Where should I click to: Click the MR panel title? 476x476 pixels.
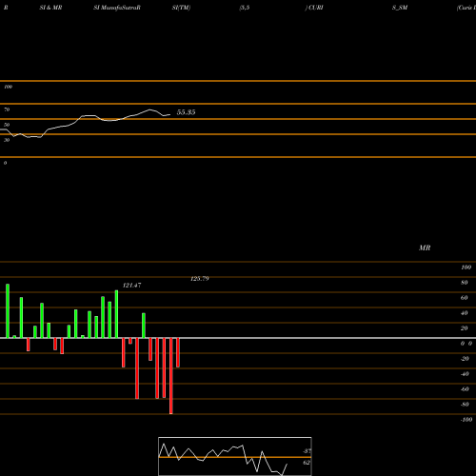pyautogui.click(x=425, y=248)
